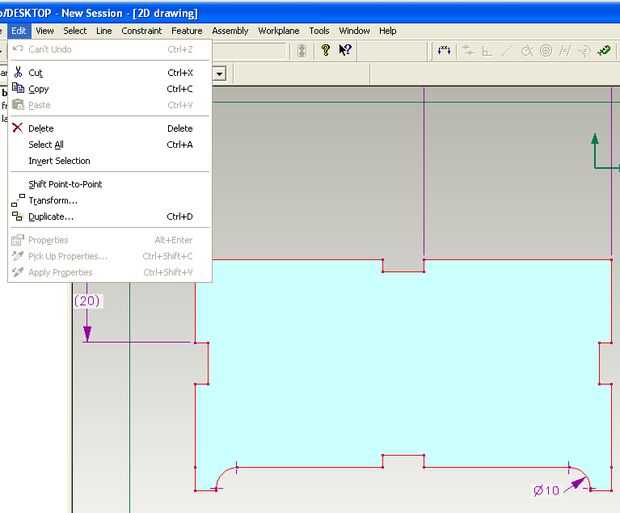Click the Can't Undo arrow icon
Image resolution: width=620 pixels, height=513 pixels.
point(18,49)
